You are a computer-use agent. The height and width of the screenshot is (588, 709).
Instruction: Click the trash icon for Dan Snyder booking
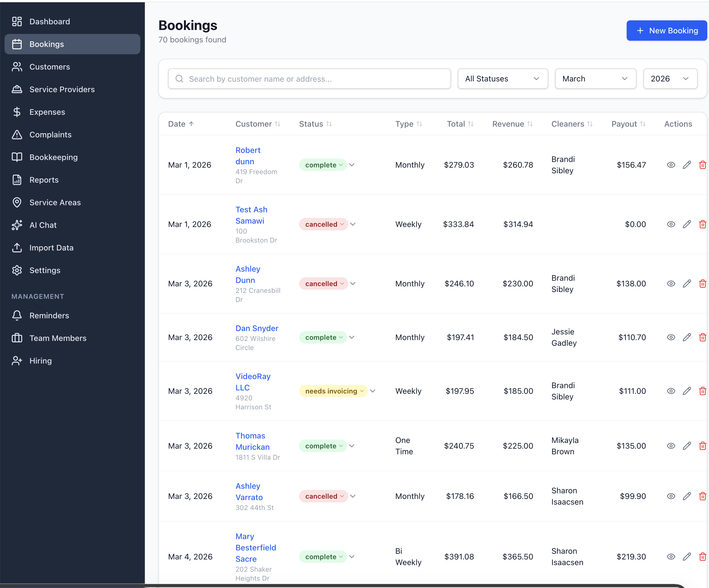point(702,337)
